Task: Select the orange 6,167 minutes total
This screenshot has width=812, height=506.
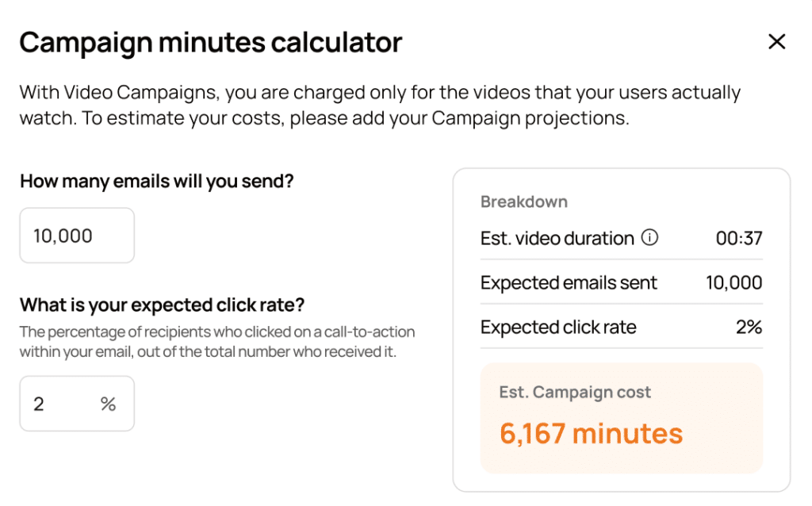Action: [591, 433]
